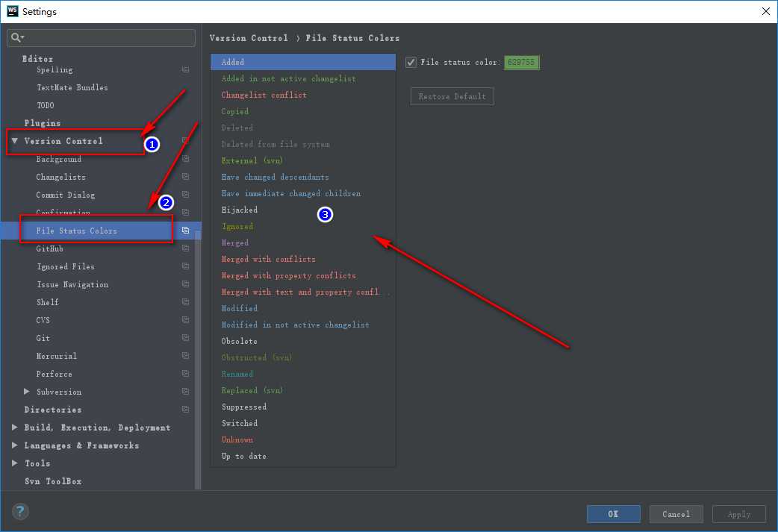Image resolution: width=778 pixels, height=532 pixels.
Task: Select the Deleted status
Action: [x=303, y=128]
